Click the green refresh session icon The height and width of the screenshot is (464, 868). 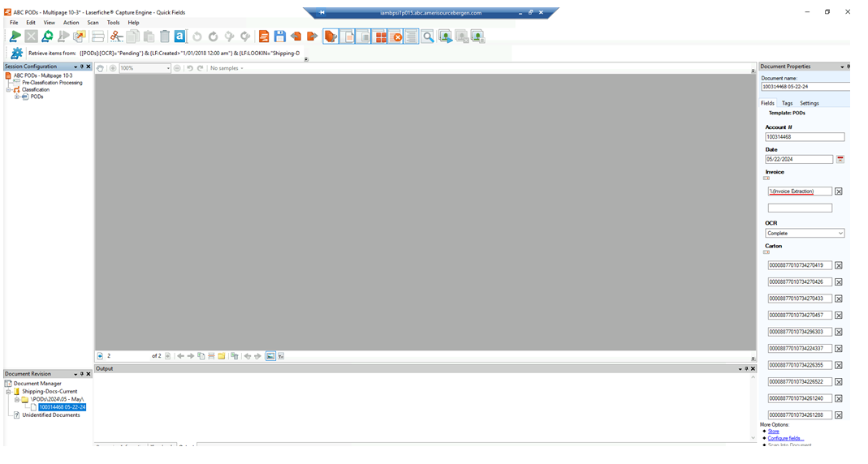tap(47, 37)
